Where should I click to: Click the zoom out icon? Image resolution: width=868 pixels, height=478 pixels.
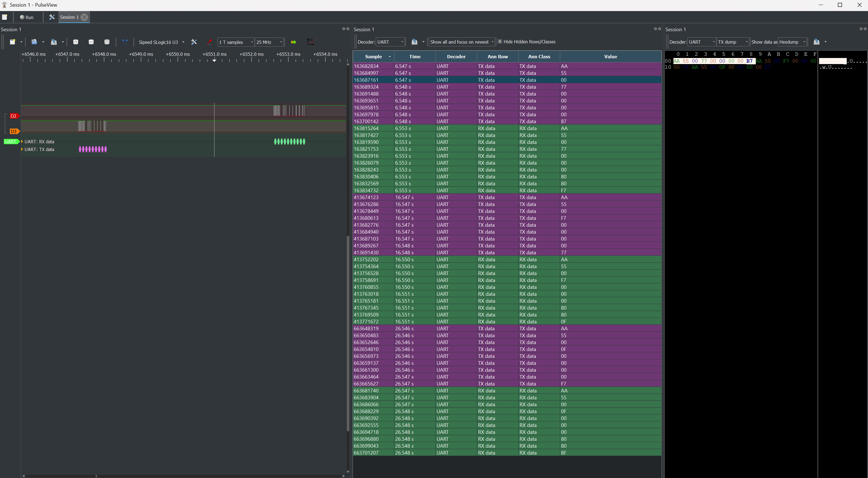(x=91, y=42)
